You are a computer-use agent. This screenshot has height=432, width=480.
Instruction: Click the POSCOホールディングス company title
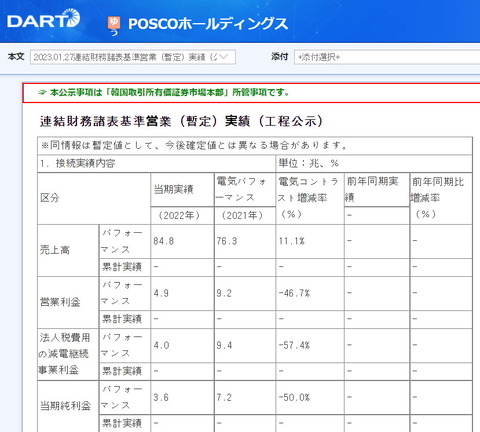(x=208, y=24)
